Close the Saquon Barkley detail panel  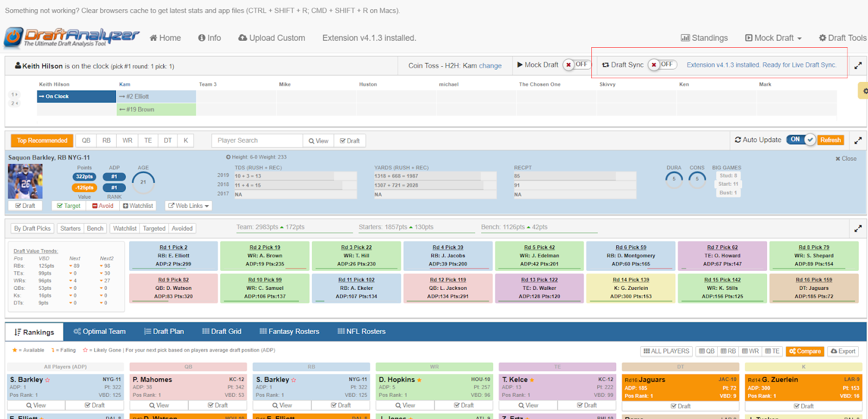[x=846, y=158]
